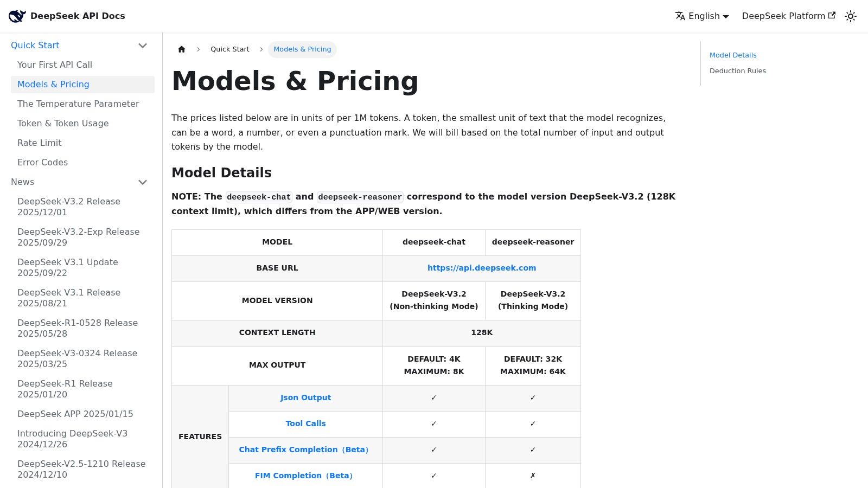Screen dimensions: 868x488
Task: Jump to Model Details in table of contents
Action: [733, 55]
